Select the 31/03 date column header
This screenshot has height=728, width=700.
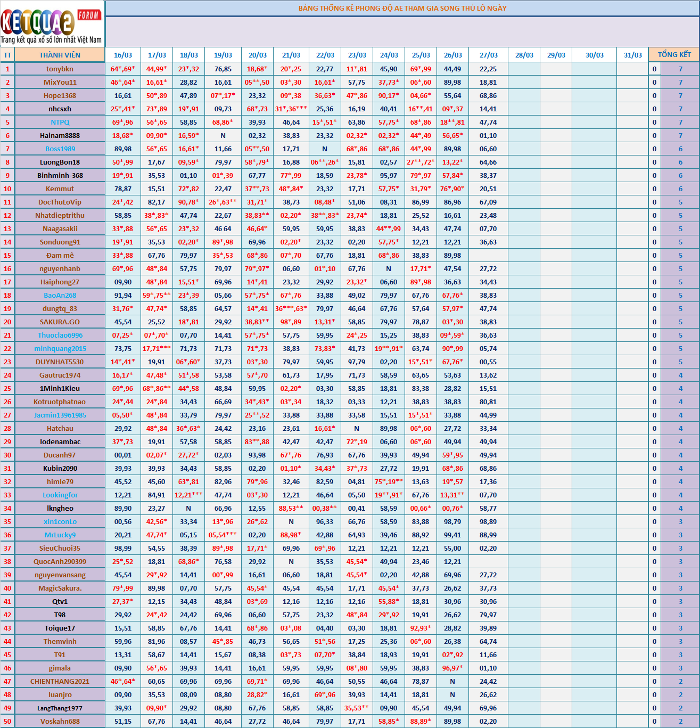pos(633,55)
